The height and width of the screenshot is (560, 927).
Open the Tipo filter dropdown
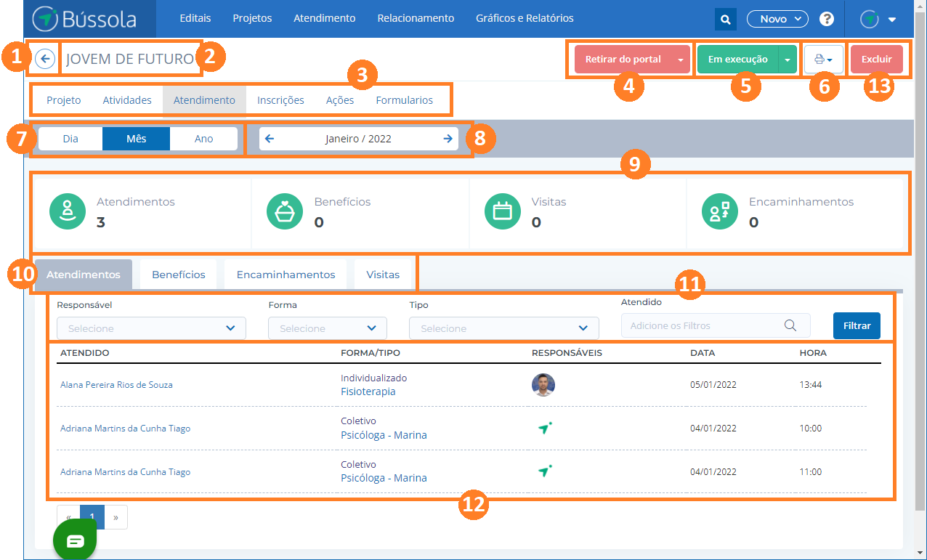[503, 328]
